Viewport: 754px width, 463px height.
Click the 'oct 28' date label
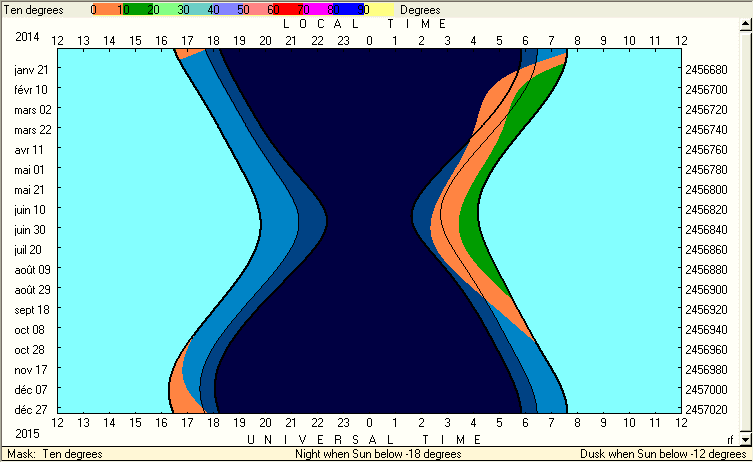point(29,350)
